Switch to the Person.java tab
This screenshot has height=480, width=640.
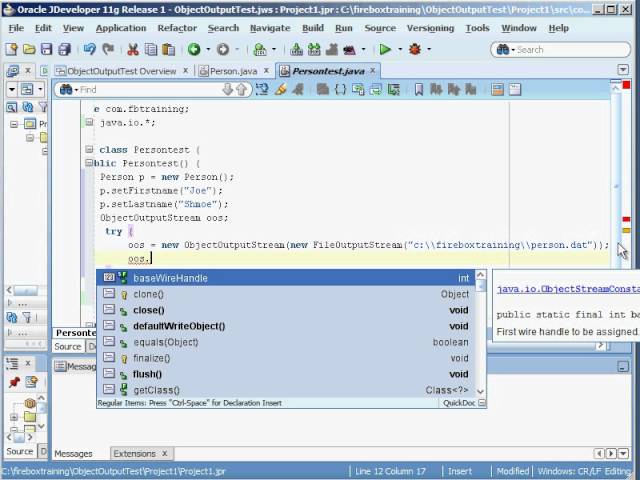click(233, 71)
